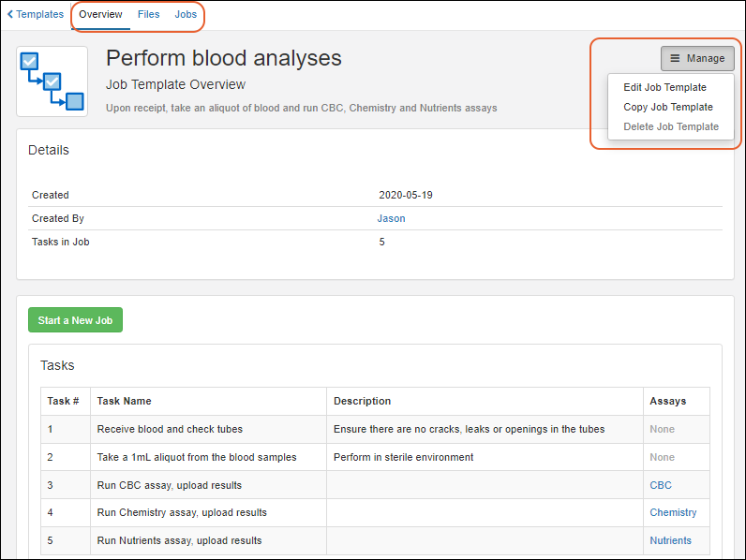Click the Task Name column header

pos(124,401)
